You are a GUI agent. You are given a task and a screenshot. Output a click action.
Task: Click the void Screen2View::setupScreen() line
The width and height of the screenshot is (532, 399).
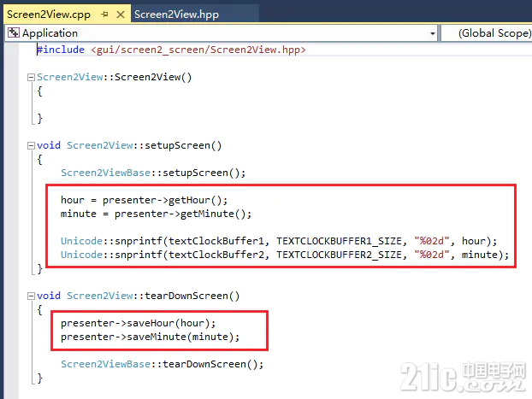coord(129,146)
